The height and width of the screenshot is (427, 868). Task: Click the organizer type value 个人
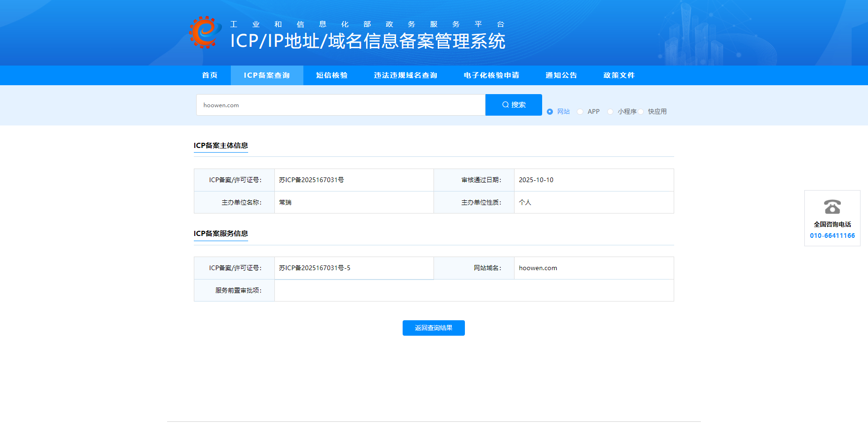[525, 202]
